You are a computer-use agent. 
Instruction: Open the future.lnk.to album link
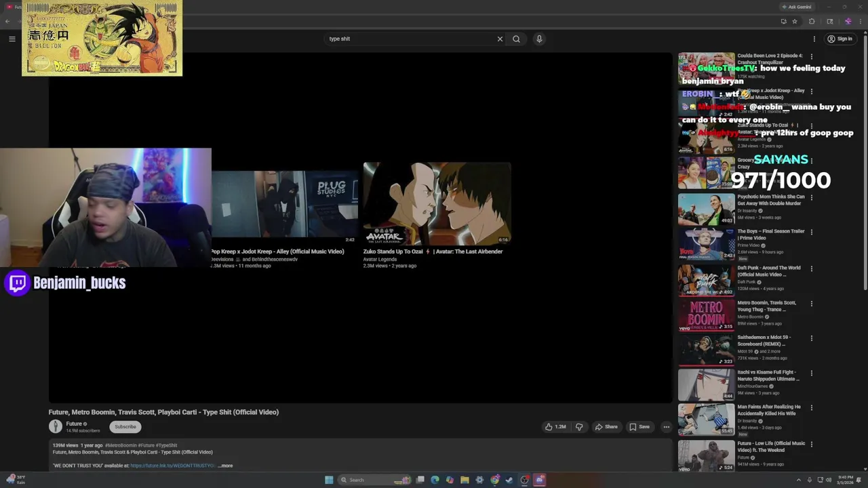tap(172, 466)
